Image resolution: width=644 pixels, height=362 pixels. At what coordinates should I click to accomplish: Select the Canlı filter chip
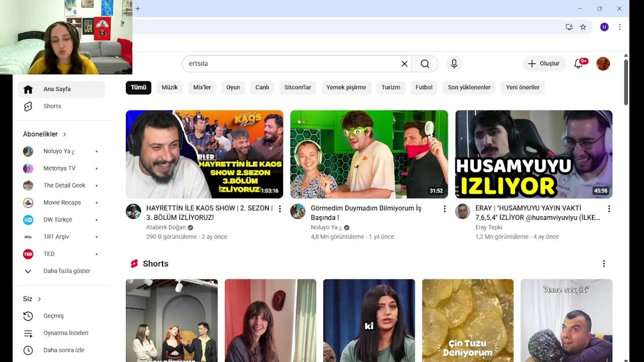point(262,87)
